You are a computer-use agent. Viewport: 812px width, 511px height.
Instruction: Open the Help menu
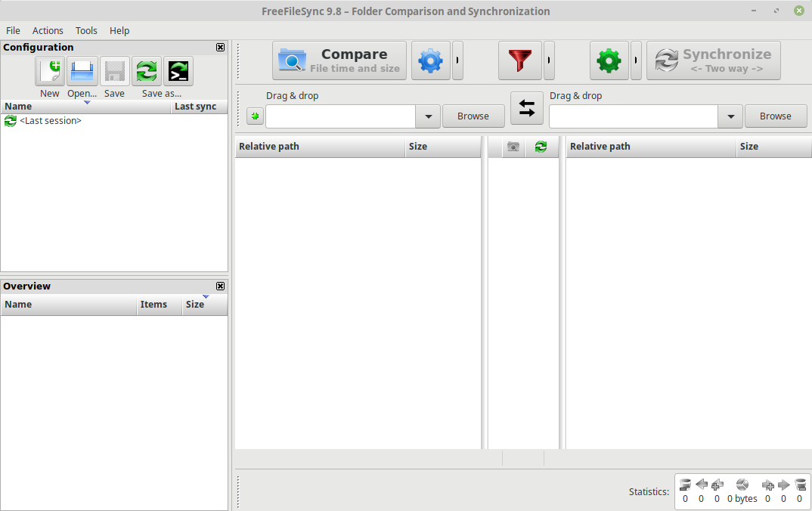click(x=119, y=30)
